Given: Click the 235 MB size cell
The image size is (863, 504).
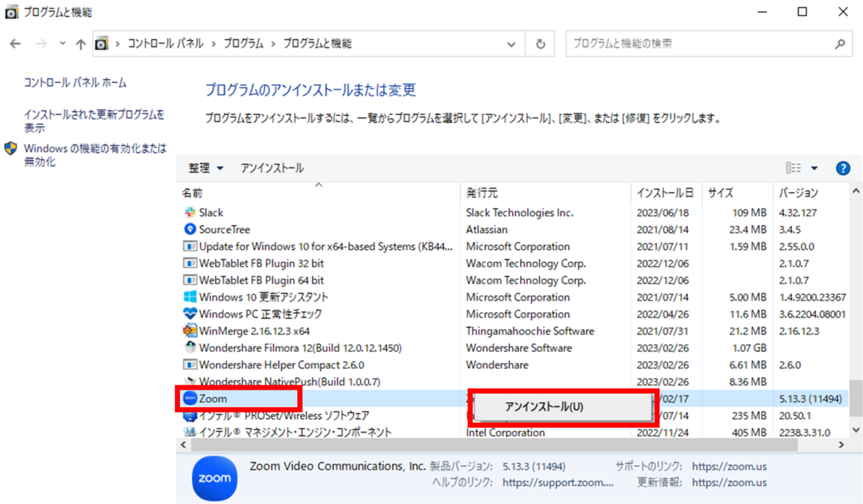Looking at the screenshot, I should [x=749, y=416].
